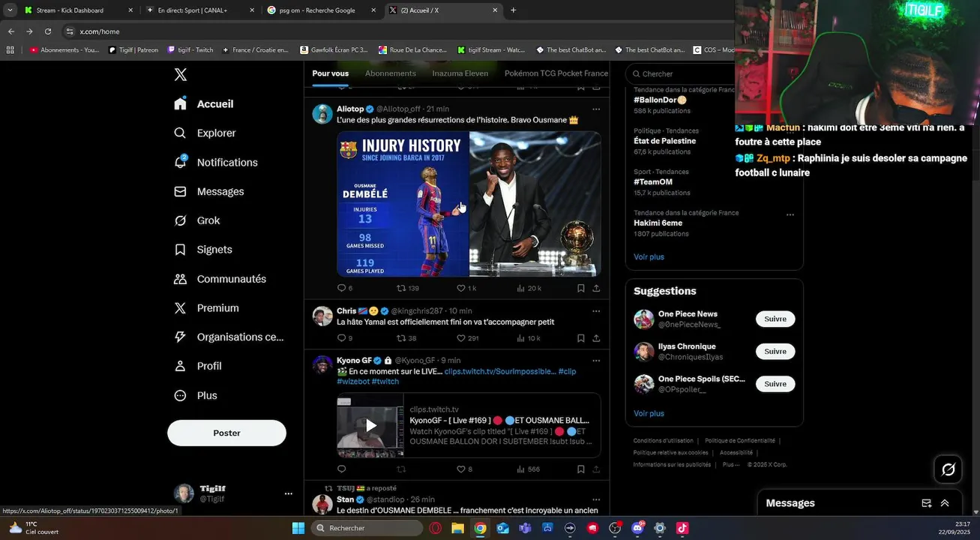The width and height of the screenshot is (980, 540).
Task: Like Chris post with 291 likes
Action: (x=468, y=338)
